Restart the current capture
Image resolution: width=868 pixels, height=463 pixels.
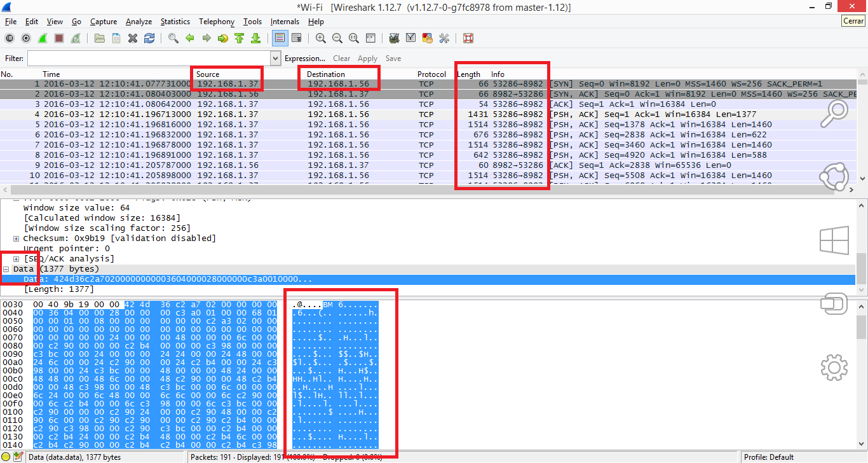pos(76,38)
